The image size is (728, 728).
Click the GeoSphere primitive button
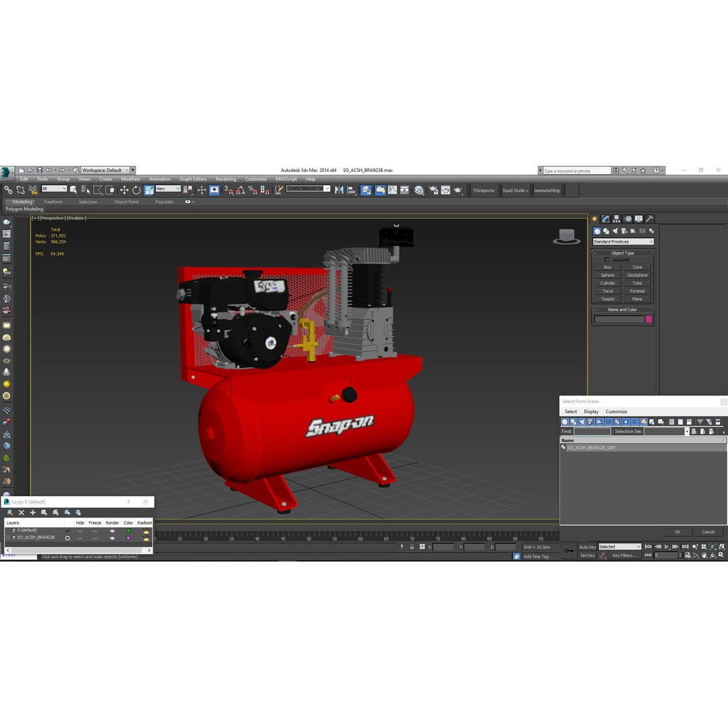click(x=637, y=275)
